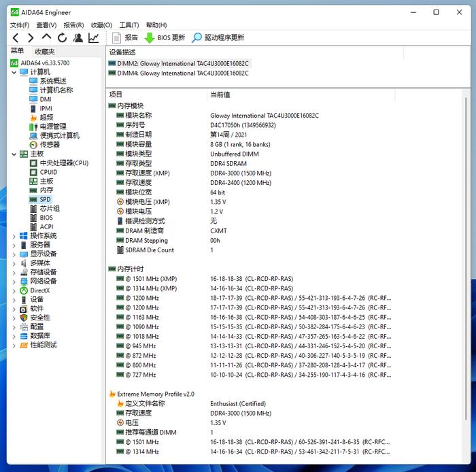The height and width of the screenshot is (472, 476).
Task: Select the DIMM2 Gloway device row
Action: [x=179, y=64]
